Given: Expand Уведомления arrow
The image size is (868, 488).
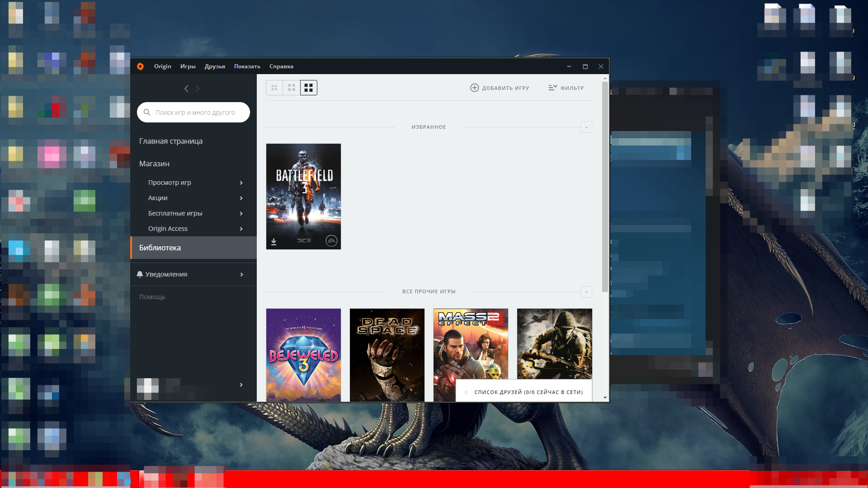Looking at the screenshot, I should pyautogui.click(x=242, y=274).
